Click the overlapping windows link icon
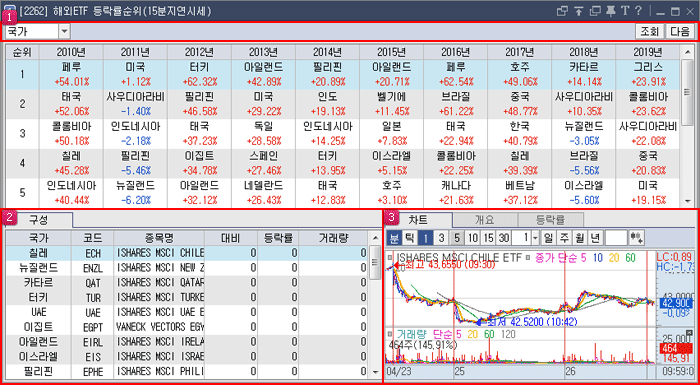 pyautogui.click(x=562, y=11)
